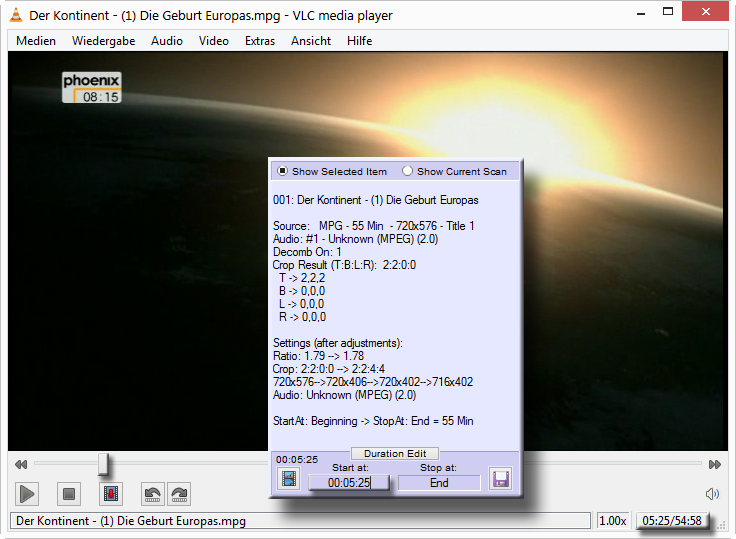The image size is (736, 539).
Task: Close the VLC media player window
Action: (705, 12)
